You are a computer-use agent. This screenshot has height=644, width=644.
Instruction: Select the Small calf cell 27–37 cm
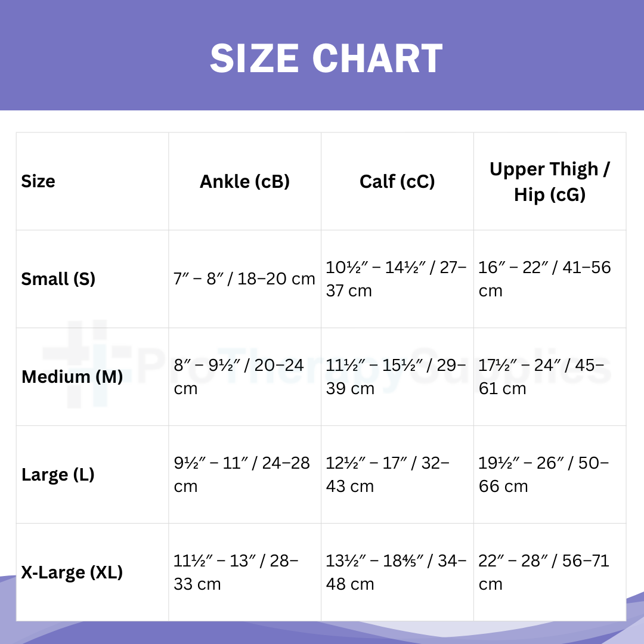coord(397,279)
